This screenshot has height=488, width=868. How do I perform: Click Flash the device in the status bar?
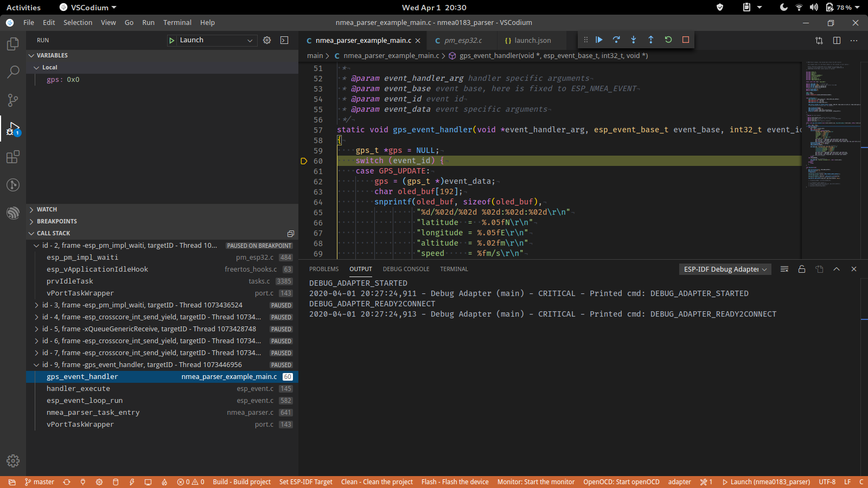coord(455,481)
